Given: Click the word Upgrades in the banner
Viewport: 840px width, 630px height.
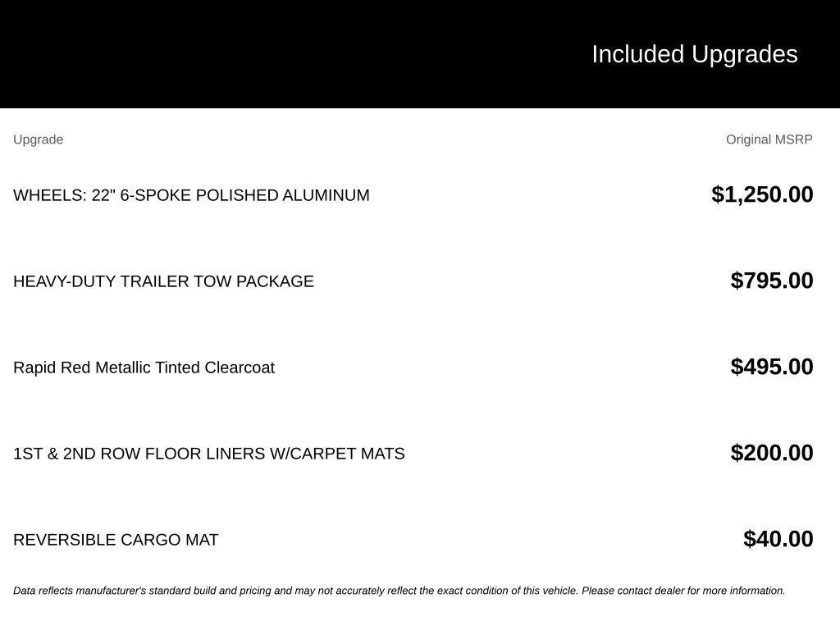Looking at the screenshot, I should (745, 55).
